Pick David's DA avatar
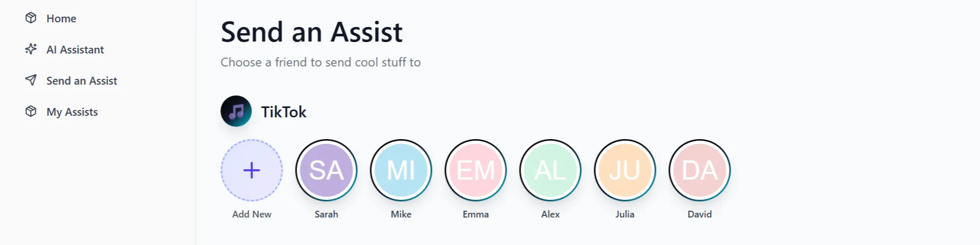Image resolution: width=980 pixels, height=245 pixels. pyautogui.click(x=699, y=170)
